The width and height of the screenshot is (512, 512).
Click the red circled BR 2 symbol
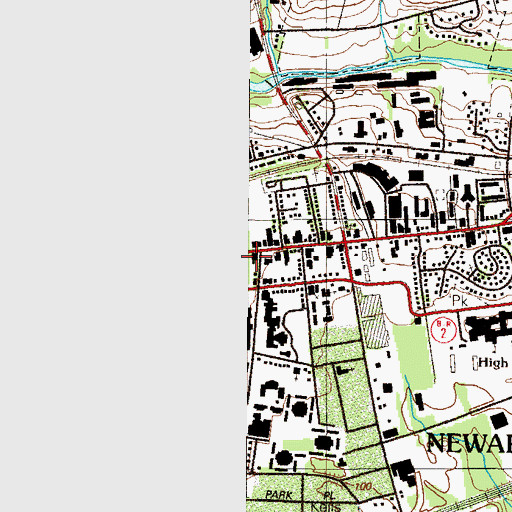coord(443,330)
